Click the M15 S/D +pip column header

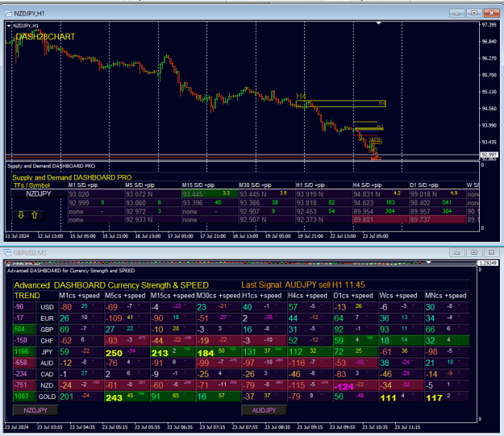coord(198,185)
